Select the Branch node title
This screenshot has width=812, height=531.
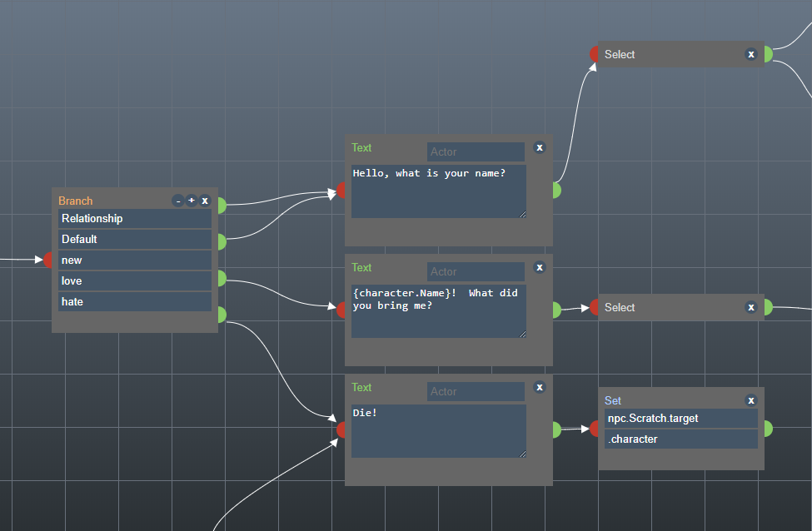pyautogui.click(x=76, y=201)
